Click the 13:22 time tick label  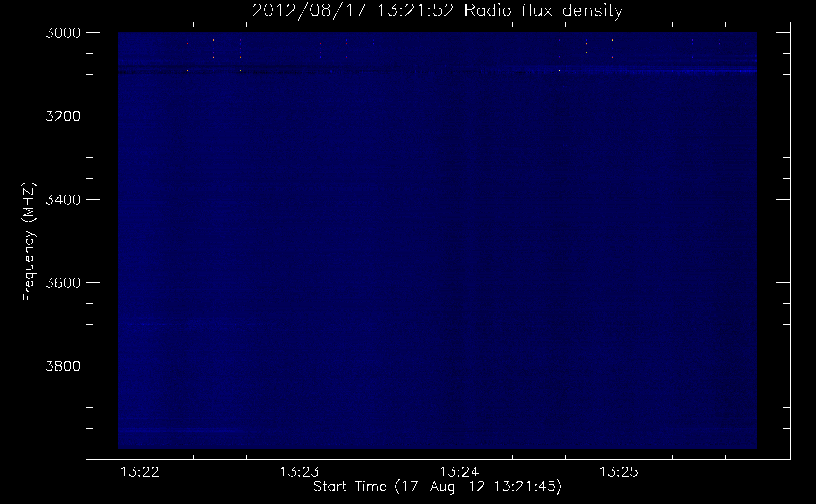(140, 472)
